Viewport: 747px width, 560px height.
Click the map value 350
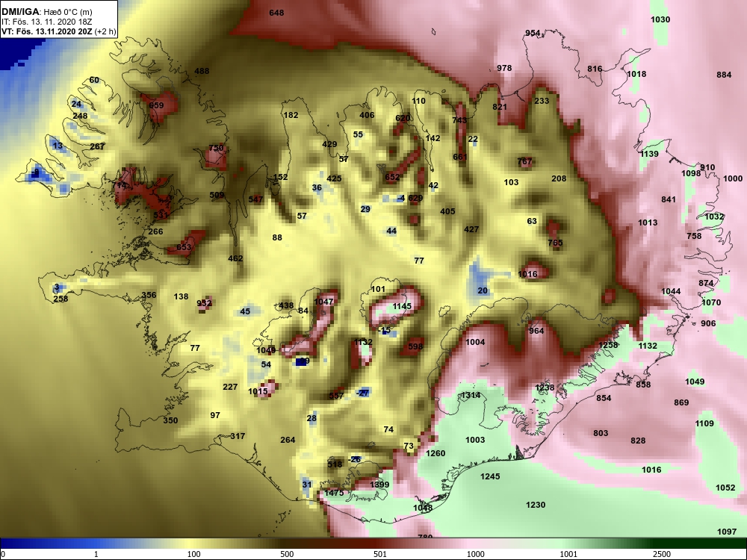click(x=170, y=420)
